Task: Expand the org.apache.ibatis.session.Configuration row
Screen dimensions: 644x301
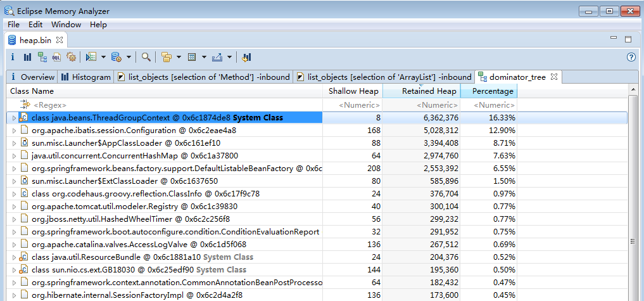Action: pos(15,131)
